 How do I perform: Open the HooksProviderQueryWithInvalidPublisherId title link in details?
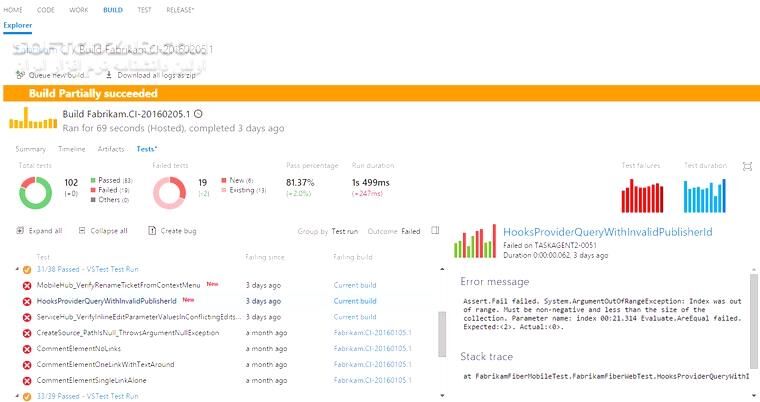point(595,231)
